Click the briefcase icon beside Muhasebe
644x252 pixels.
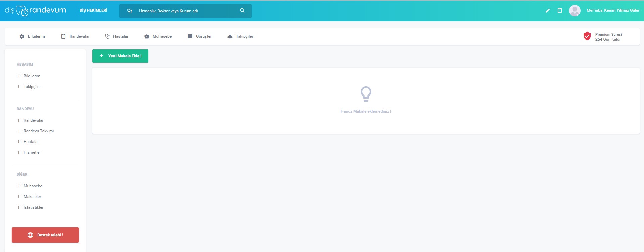[147, 36]
